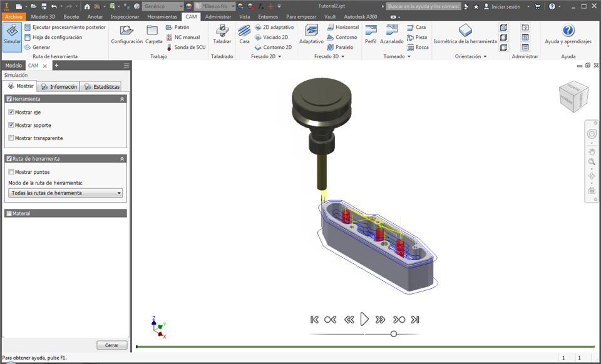Open the Herramientas ribbon tab
This screenshot has width=601, height=364.
pos(162,16)
